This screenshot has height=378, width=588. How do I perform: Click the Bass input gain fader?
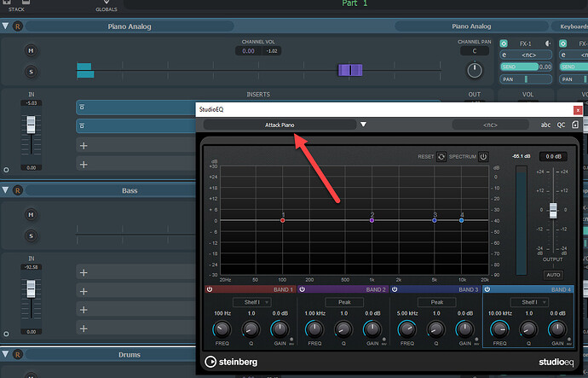32,288
